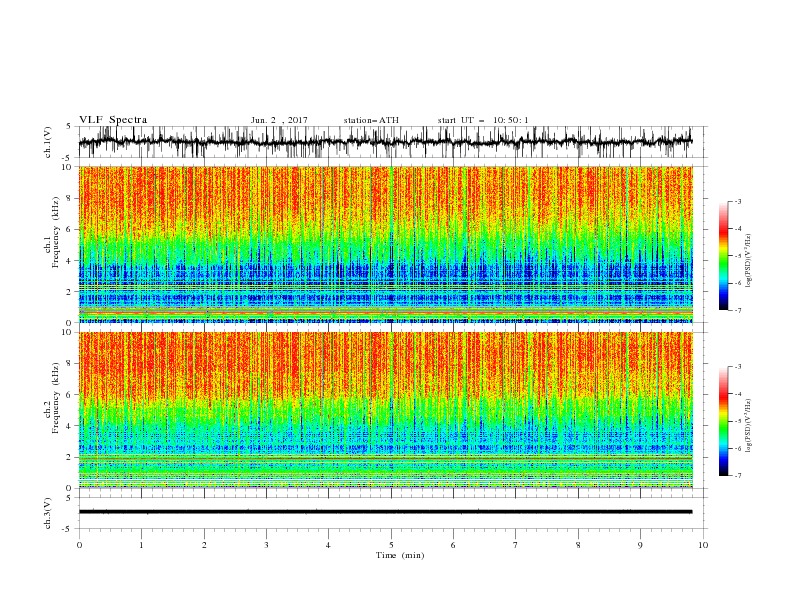Click the ch.2 spectrogram color bar
The height and width of the screenshot is (612, 792).
tap(724, 421)
